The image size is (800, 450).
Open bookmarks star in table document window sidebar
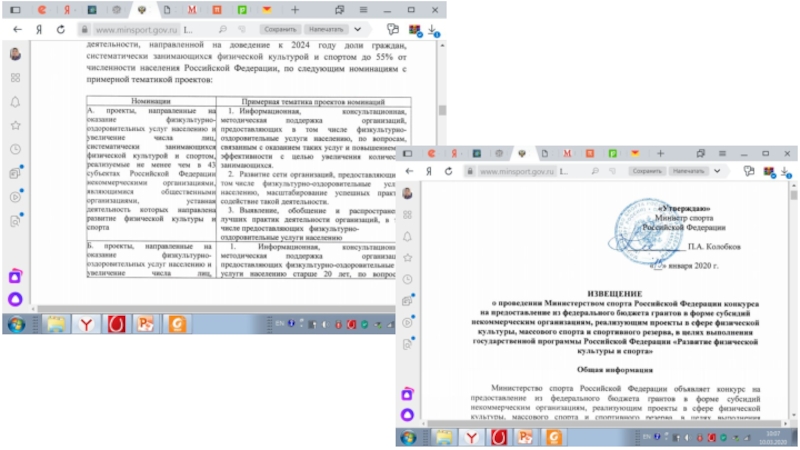[x=15, y=125]
